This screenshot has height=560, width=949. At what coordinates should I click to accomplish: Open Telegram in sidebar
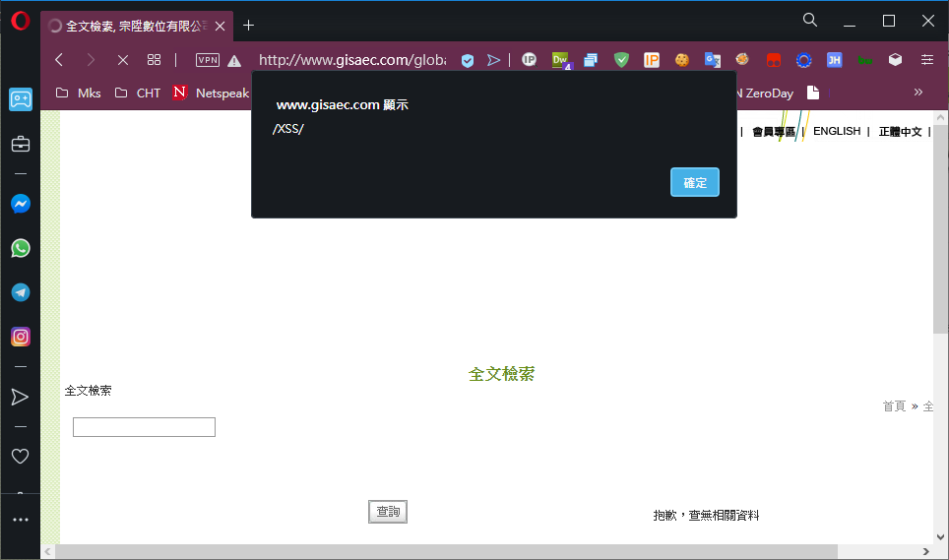pos(21,292)
